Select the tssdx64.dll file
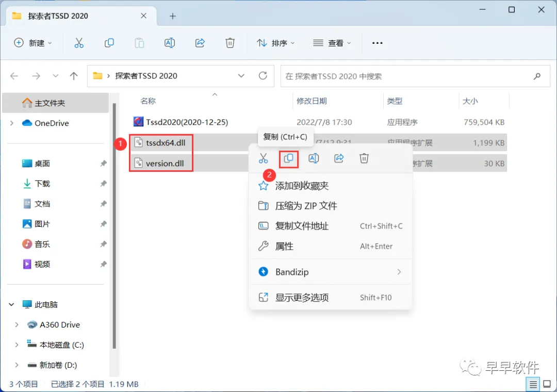Image resolution: width=557 pixels, height=392 pixels. (166, 143)
